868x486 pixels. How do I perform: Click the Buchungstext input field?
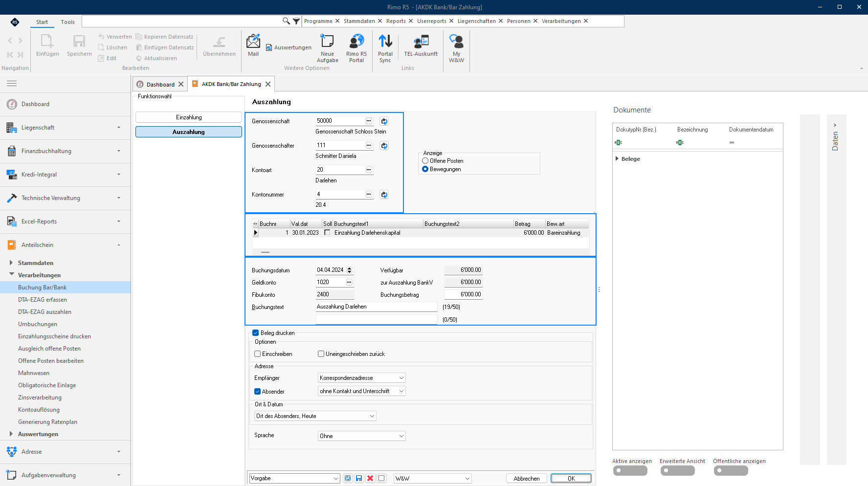click(377, 307)
